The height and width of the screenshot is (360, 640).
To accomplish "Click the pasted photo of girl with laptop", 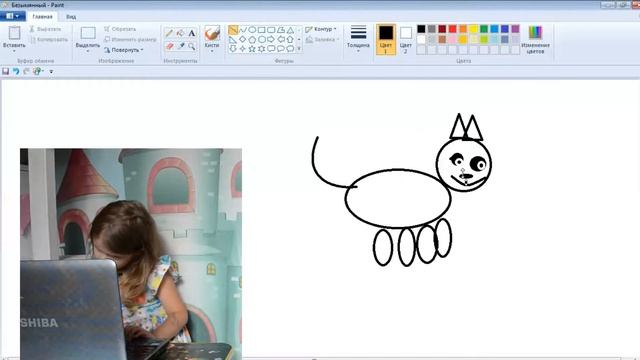I will click(x=131, y=254).
